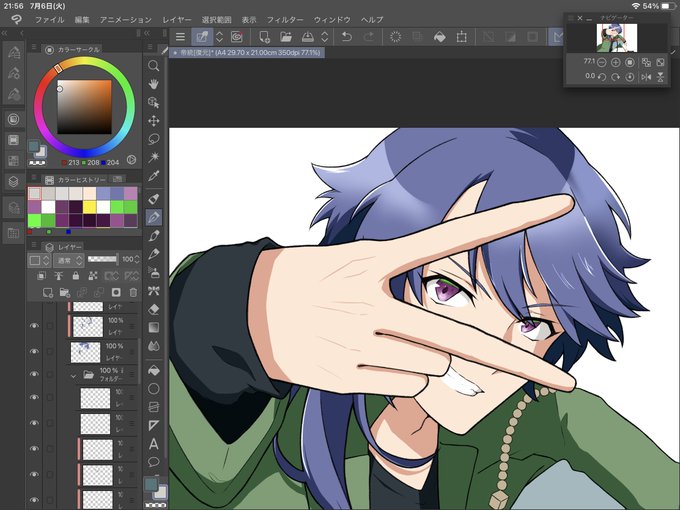Toggle set as reference layer
Viewport: 680px width, 510px height.
tap(59, 275)
